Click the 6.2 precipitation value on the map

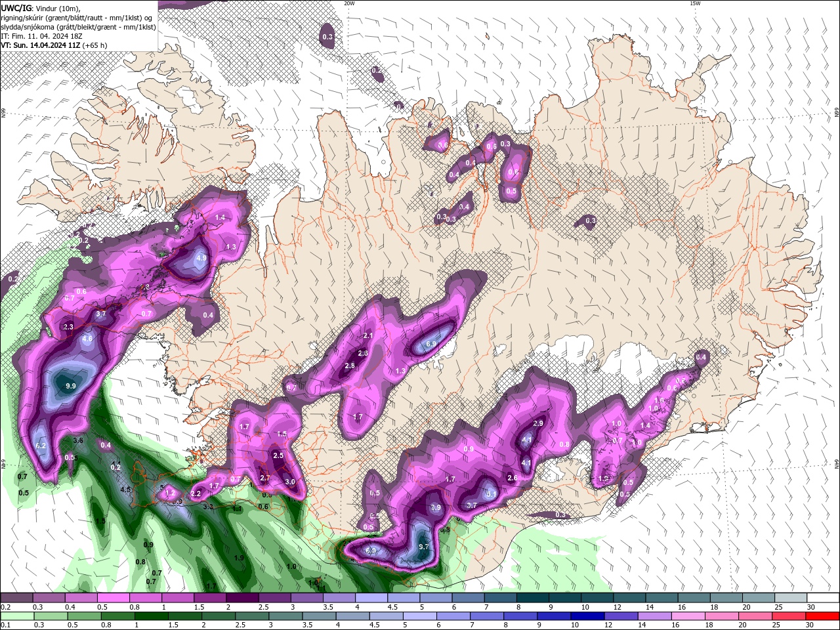(41, 446)
